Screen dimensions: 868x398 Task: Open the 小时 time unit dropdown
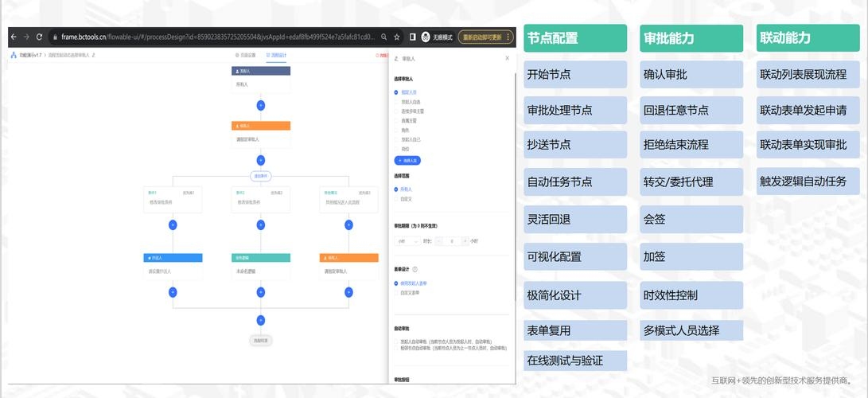[x=407, y=241]
